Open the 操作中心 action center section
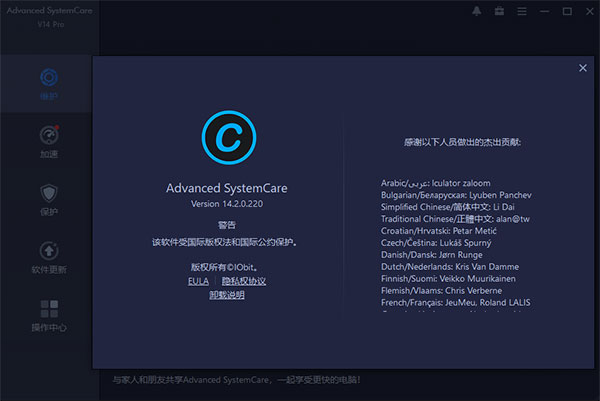 tap(49, 316)
